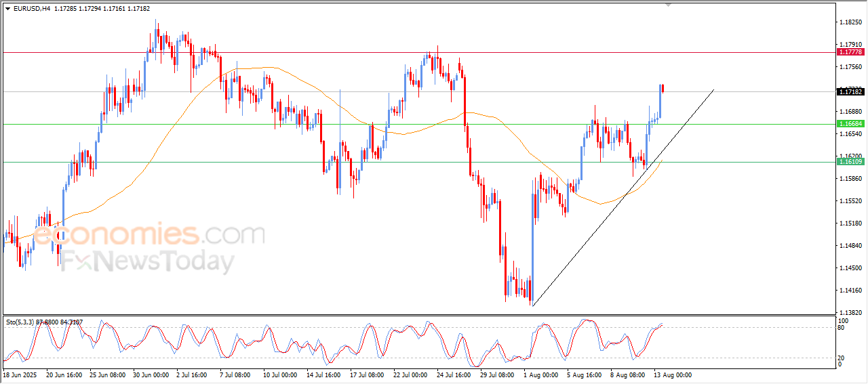This screenshot has height=384, width=868.
Task: Select the green 1.16684 level tag
Action: [850, 124]
